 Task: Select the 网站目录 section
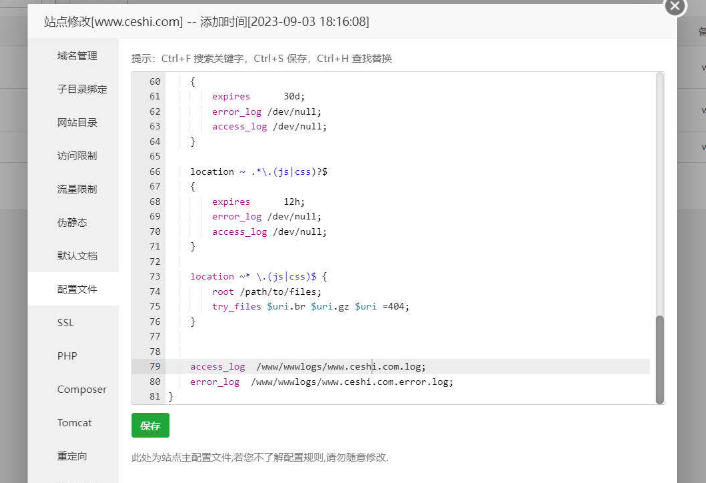[77, 122]
